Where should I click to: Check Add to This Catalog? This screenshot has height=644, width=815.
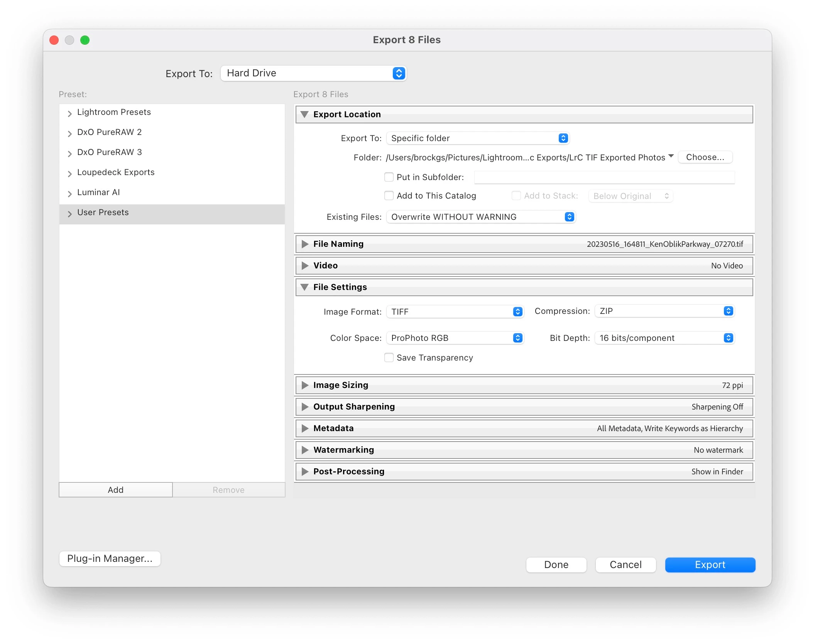[x=389, y=196]
